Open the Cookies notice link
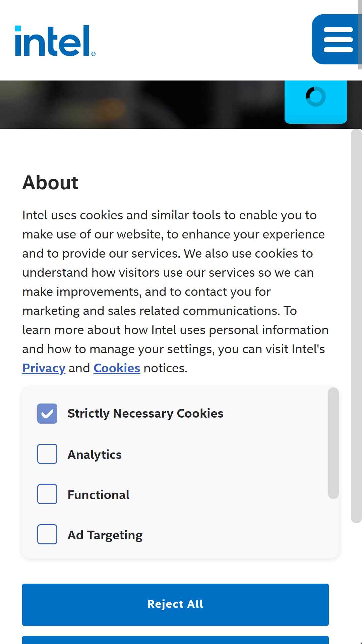The height and width of the screenshot is (644, 362). coord(117,368)
